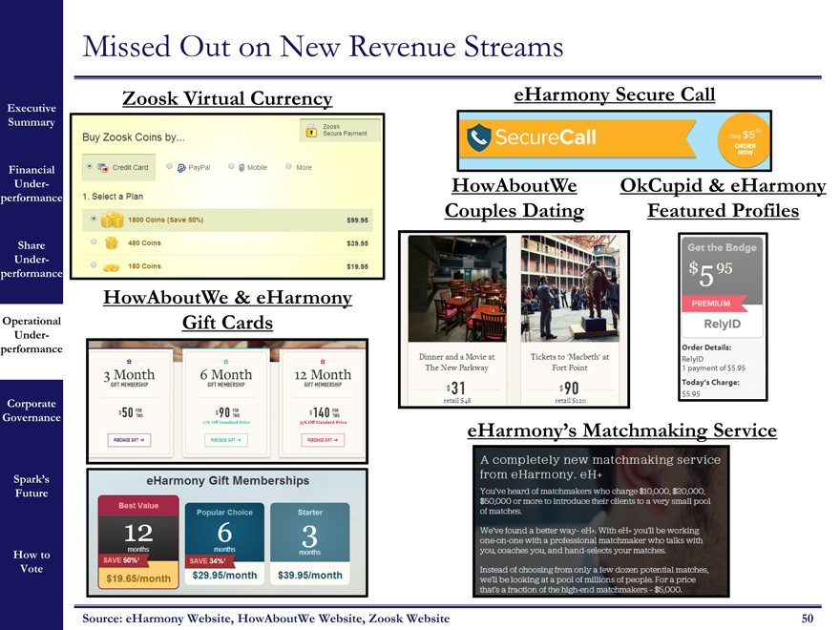Click the SAVE 34% ribbon
Screen dimensions: 840x630
[x=209, y=561]
